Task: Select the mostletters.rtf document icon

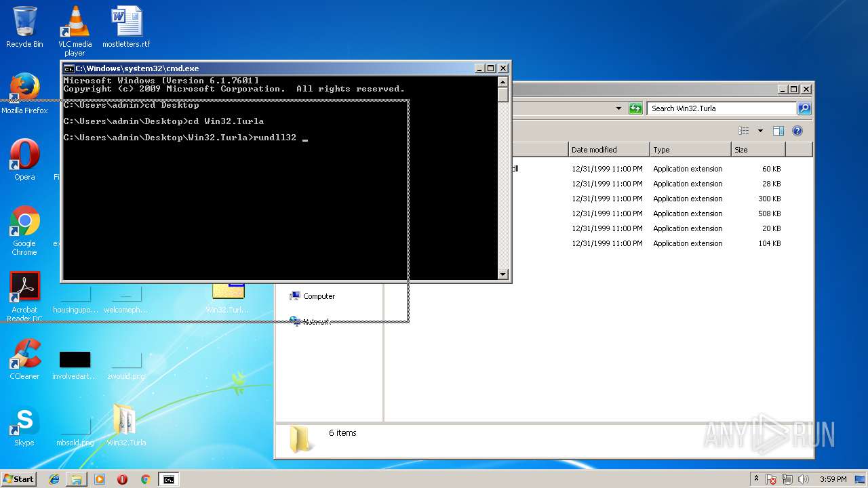Action: pyautogui.click(x=126, y=27)
